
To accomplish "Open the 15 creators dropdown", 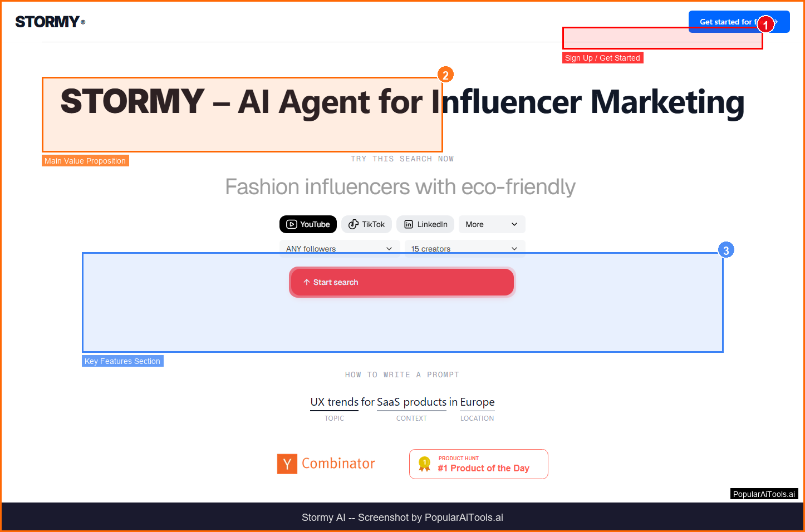I will click(x=464, y=248).
